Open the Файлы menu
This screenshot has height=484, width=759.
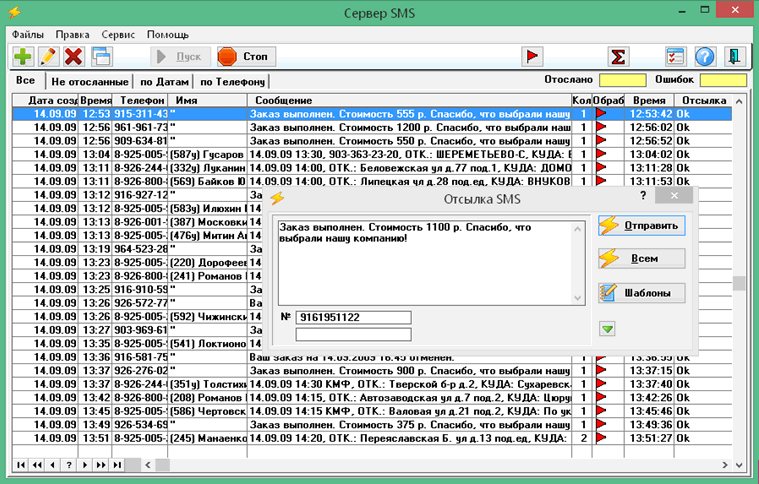28,35
